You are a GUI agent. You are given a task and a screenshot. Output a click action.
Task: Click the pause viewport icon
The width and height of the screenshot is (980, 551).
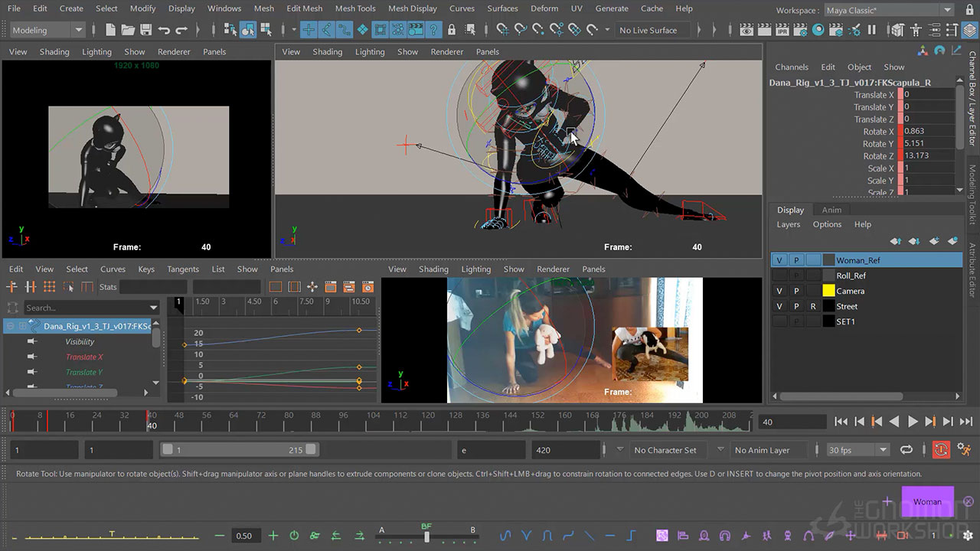[871, 30]
